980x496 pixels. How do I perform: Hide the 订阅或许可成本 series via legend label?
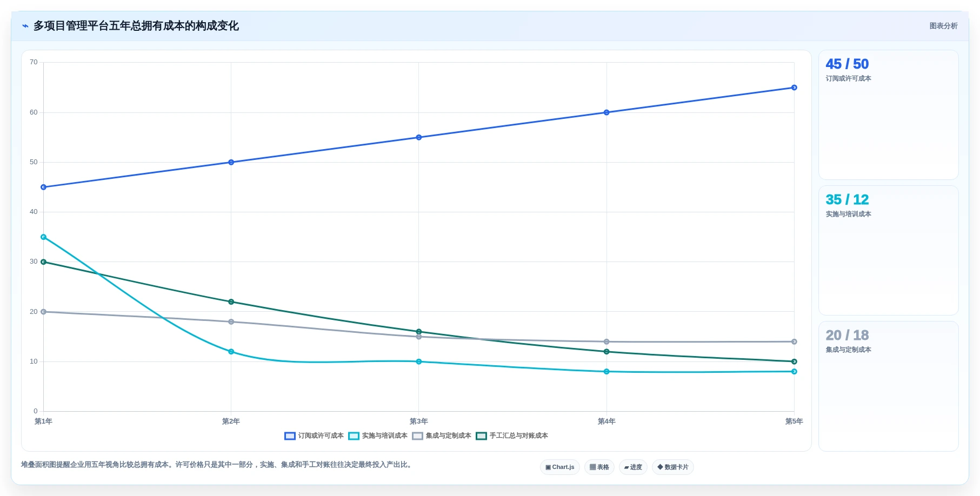click(321, 436)
